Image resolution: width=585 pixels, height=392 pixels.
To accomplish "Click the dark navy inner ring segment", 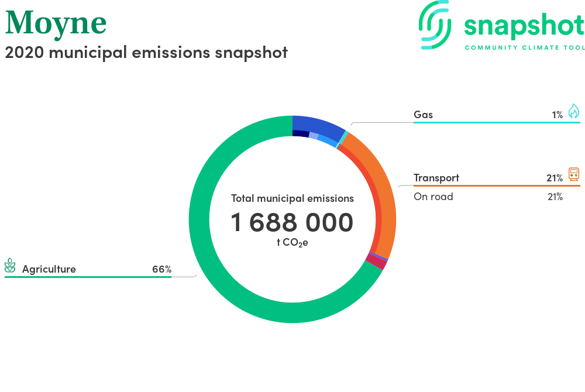I will 300,133.
